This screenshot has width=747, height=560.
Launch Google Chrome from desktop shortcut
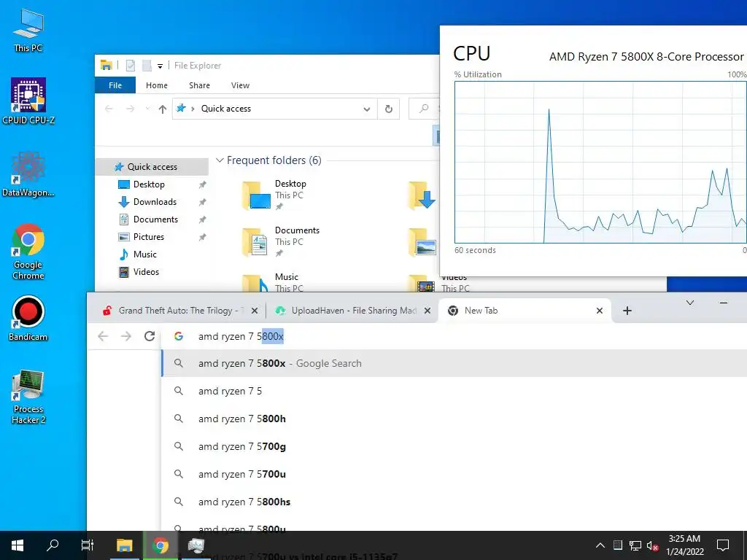28,252
